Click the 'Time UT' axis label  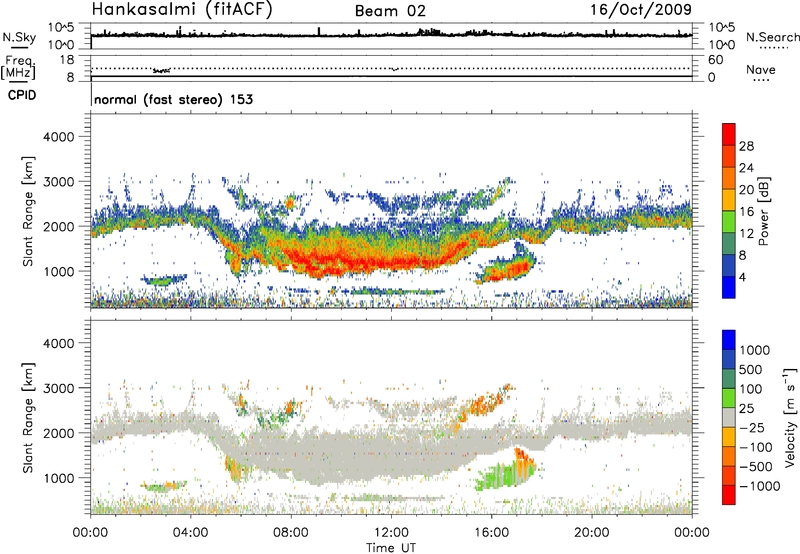tap(391, 547)
